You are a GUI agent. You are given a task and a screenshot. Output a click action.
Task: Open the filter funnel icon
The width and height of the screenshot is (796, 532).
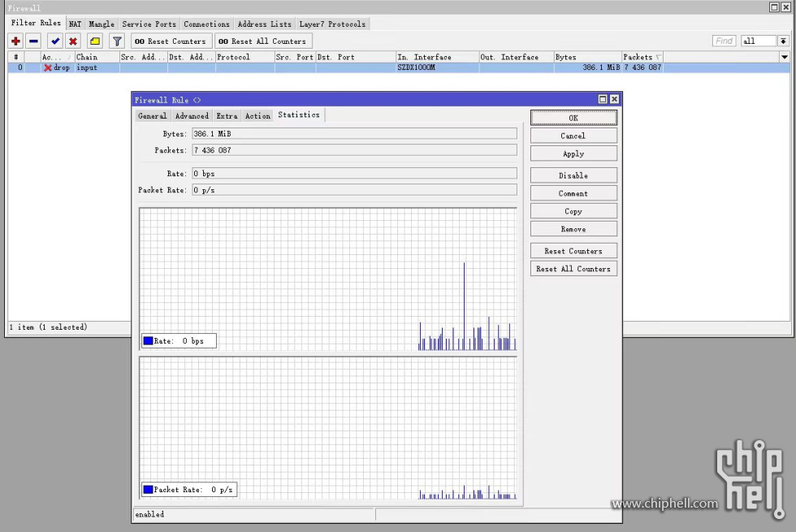(x=117, y=41)
